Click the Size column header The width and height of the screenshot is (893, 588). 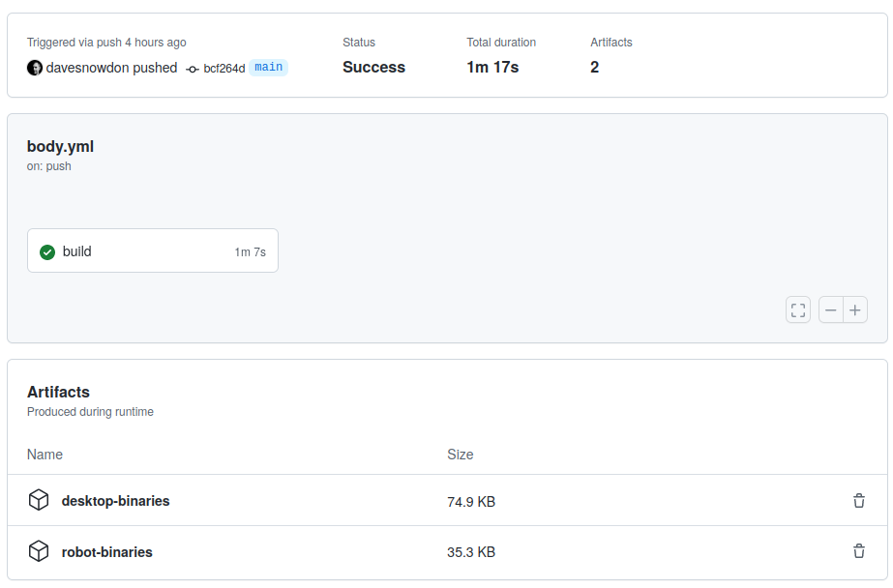point(460,455)
